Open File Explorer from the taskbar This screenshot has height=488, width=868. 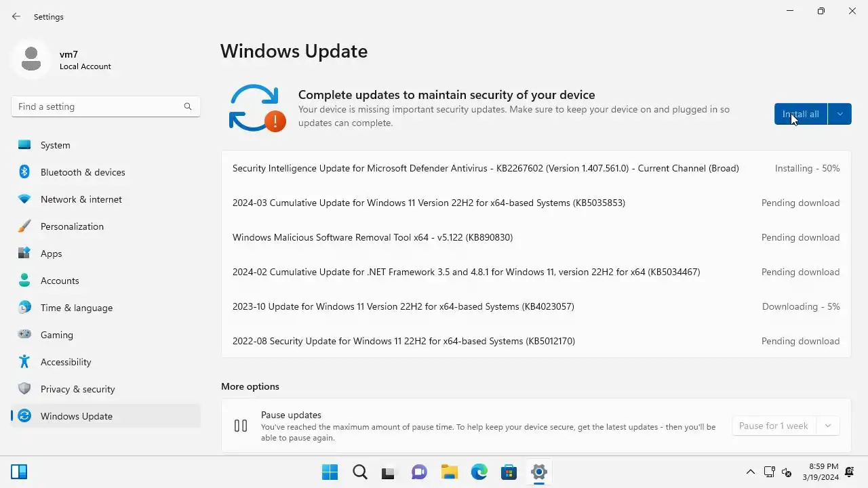click(449, 472)
